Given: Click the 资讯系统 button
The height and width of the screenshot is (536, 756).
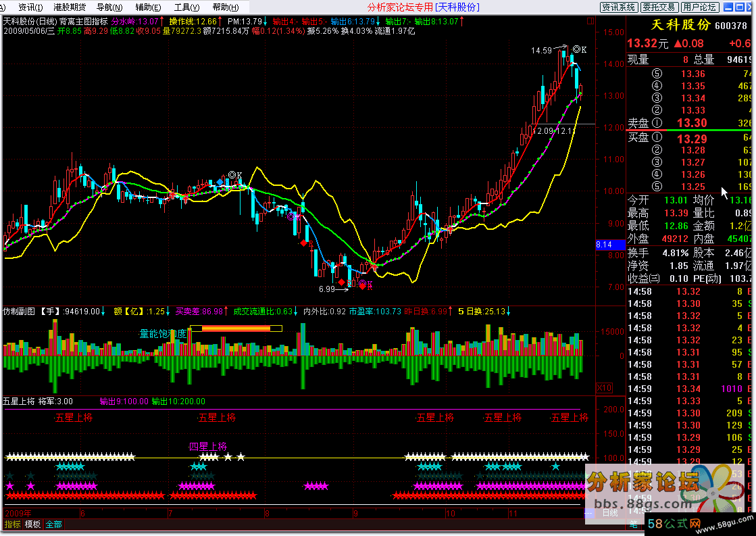Looking at the screenshot, I should (619, 7).
